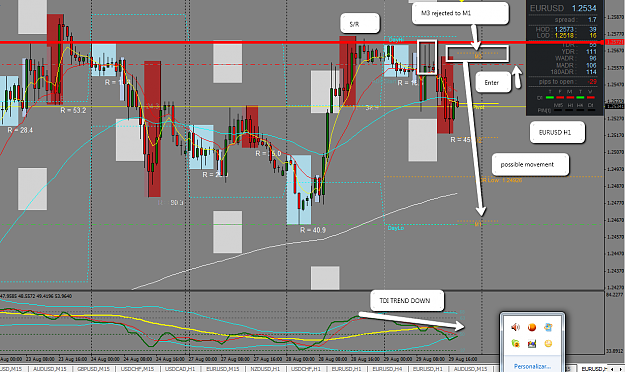Viewport: 625px width, 372px height.
Task: Click the spread 1.7 value
Action: (x=592, y=20)
